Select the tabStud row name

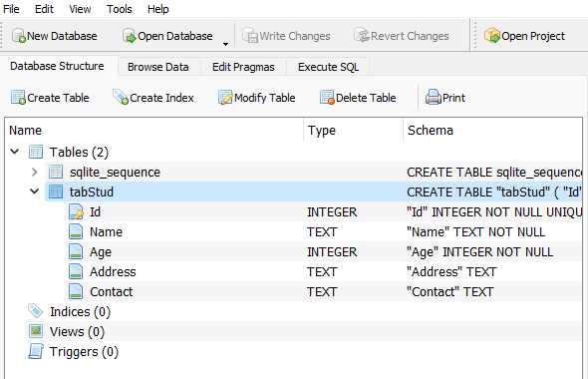pos(92,191)
